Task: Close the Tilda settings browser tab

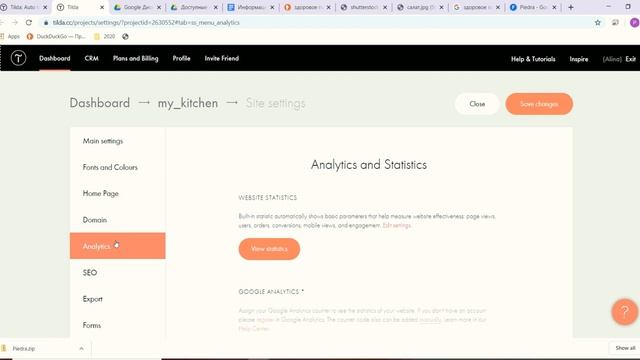Action: point(102,7)
